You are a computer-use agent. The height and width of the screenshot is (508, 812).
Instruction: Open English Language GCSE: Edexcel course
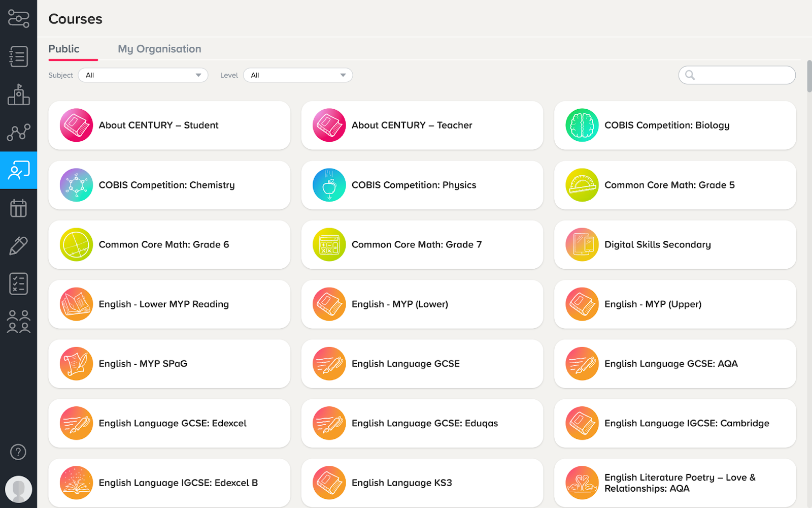pyautogui.click(x=170, y=423)
